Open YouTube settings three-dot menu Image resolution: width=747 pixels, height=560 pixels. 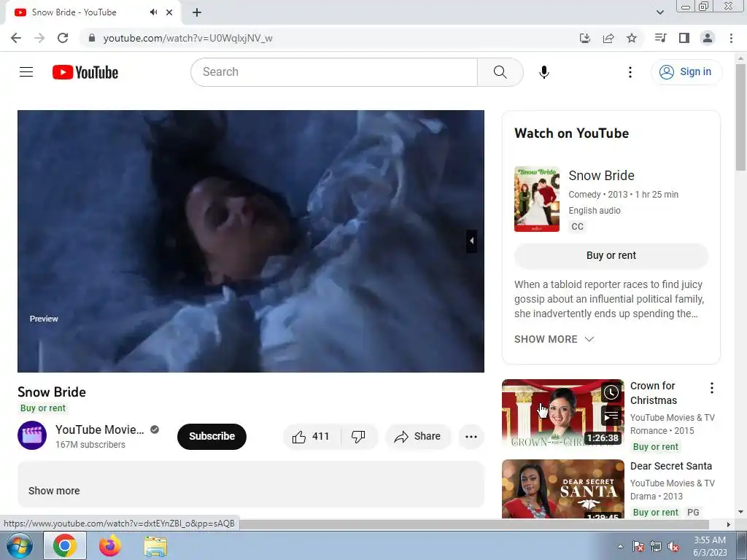point(630,72)
